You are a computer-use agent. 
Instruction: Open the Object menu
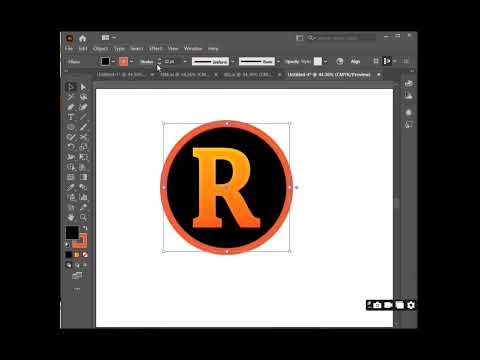coord(100,49)
